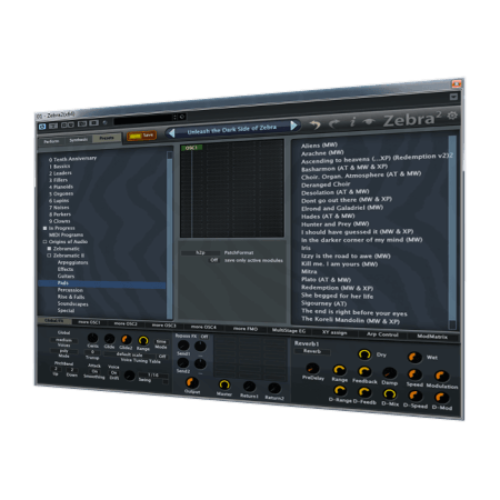Switch to the Perform tab
Screen dimensions: 500x500
(x=51, y=141)
